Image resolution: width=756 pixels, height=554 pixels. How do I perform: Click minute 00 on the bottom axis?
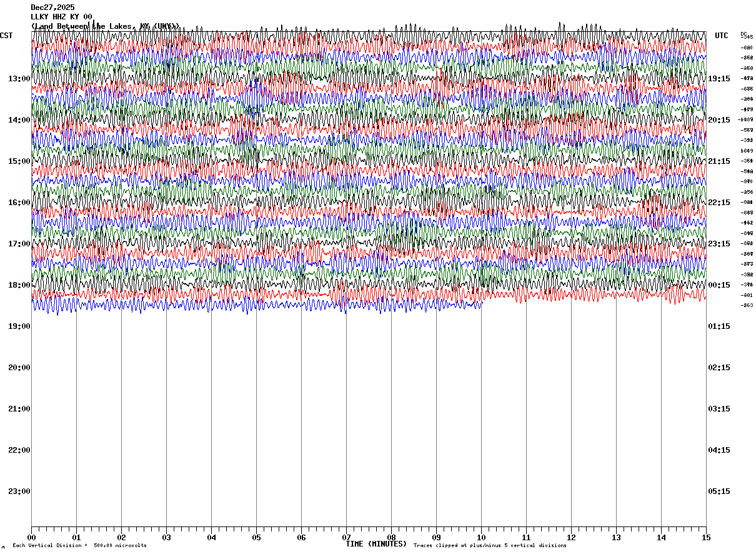[x=31, y=537]
